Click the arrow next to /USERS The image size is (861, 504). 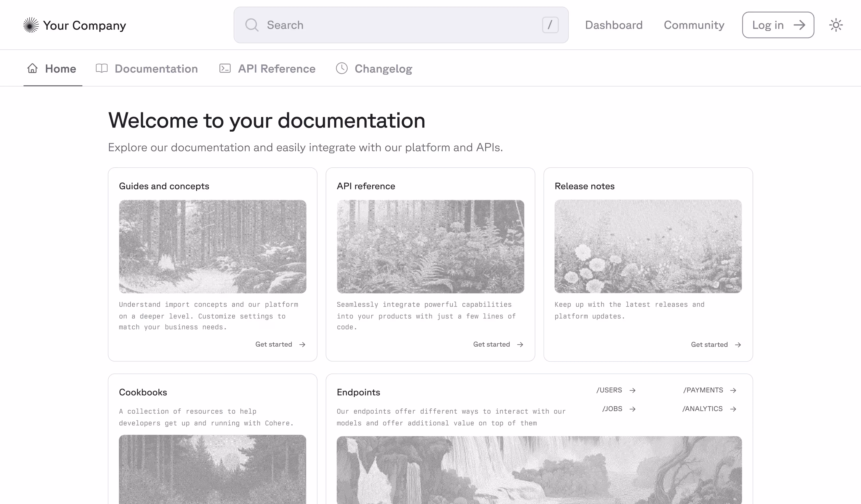point(633,390)
